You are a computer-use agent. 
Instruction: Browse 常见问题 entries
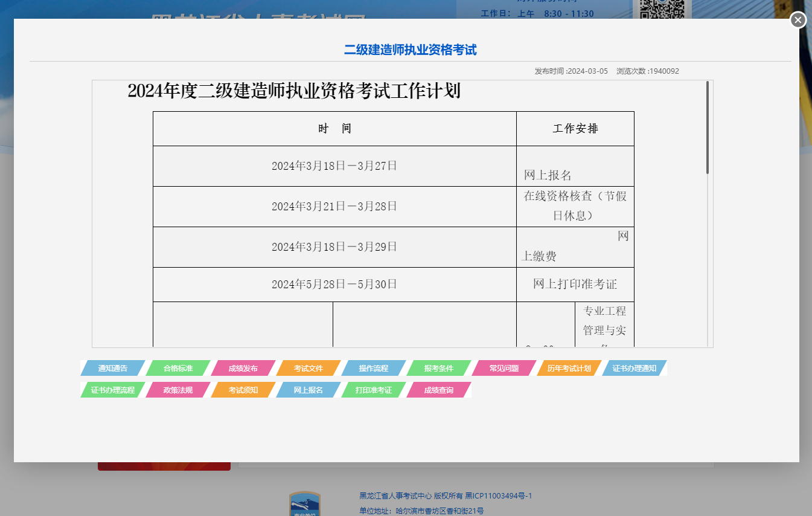(x=504, y=368)
